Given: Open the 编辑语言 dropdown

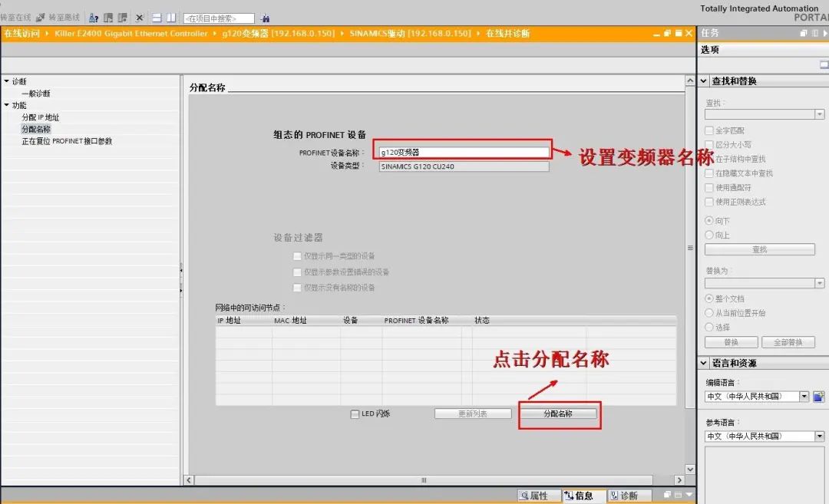Looking at the screenshot, I should click(x=804, y=396).
